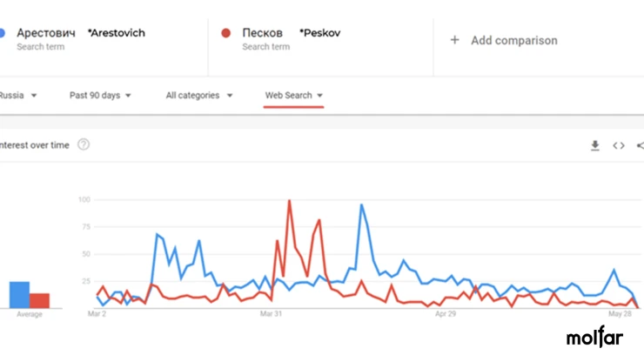644x362 pixels.
Task: Click the Add comparison button
Action: (x=504, y=40)
